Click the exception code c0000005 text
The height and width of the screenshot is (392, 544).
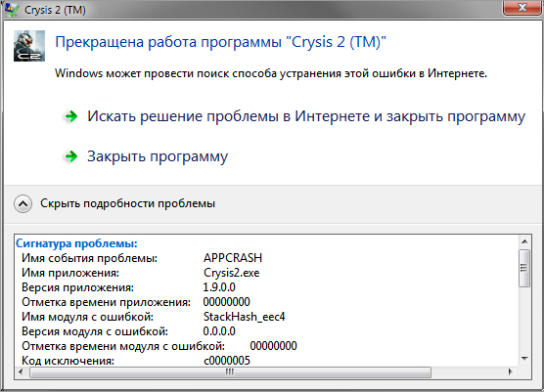pos(227,361)
